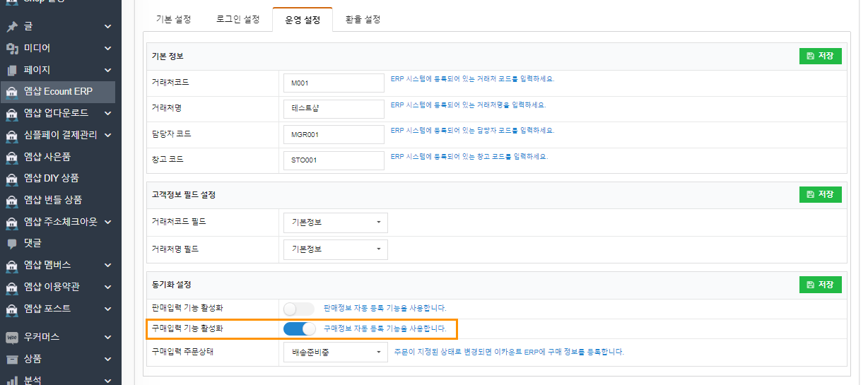Expand the 엠샵 멤버스 submenu chevron
Viewport: 868px width, 385px height.
click(107, 266)
